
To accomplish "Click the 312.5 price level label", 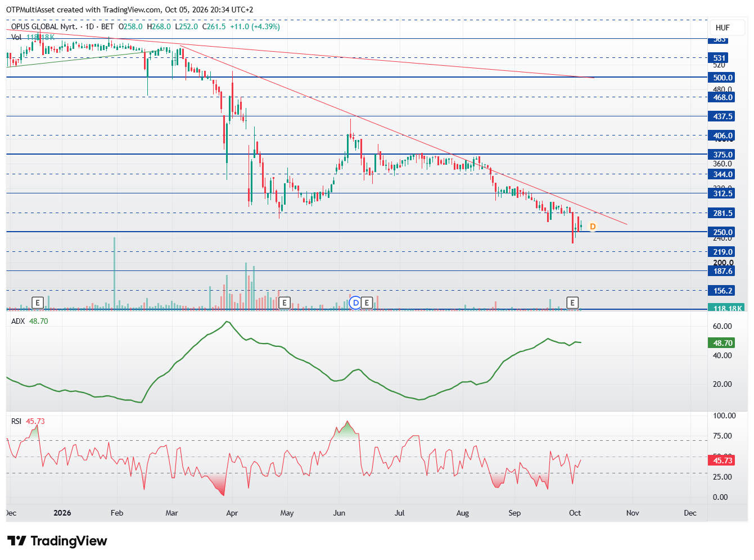I will click(x=723, y=193).
